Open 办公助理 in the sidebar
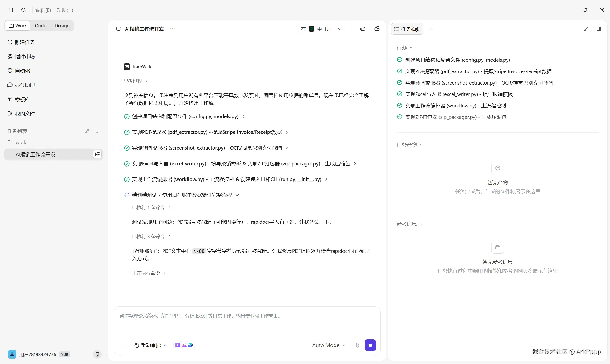 pyautogui.click(x=21, y=85)
